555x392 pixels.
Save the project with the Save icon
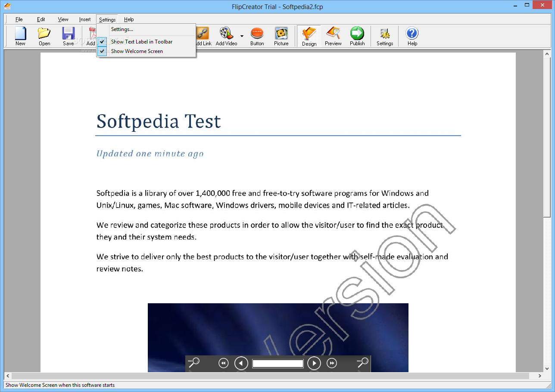[x=69, y=36]
